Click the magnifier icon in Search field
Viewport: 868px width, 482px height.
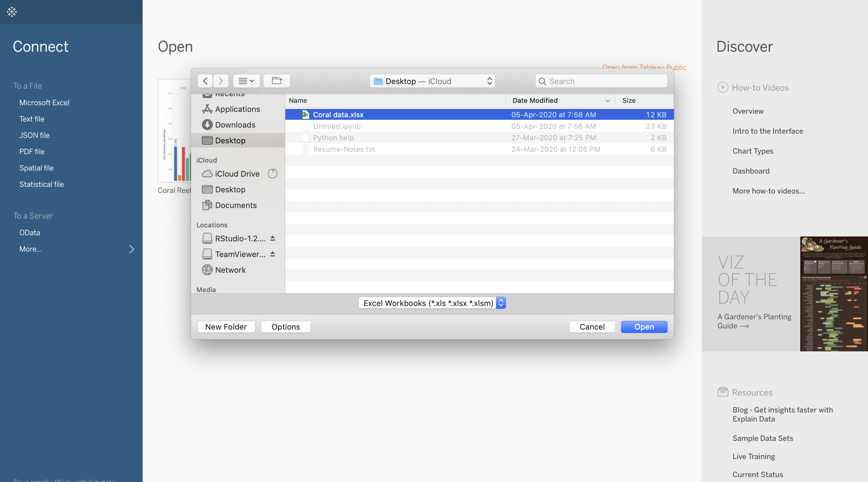[542, 81]
